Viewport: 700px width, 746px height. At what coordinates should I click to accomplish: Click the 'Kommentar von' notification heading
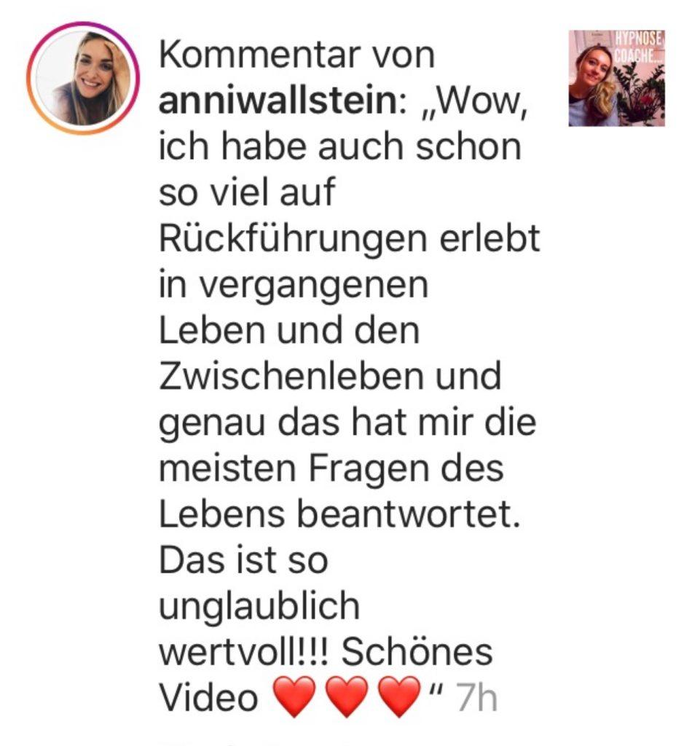[296, 55]
